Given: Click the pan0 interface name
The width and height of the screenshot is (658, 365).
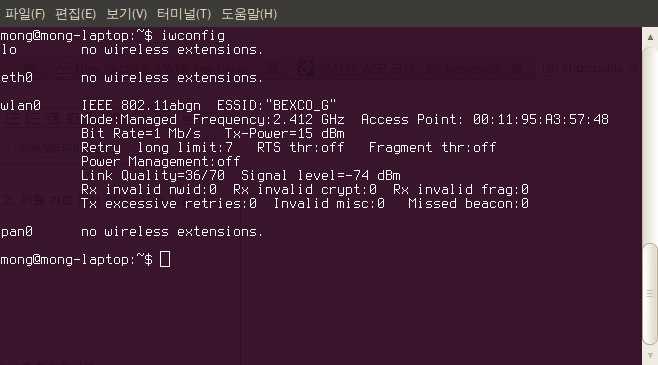Looking at the screenshot, I should [x=16, y=232].
